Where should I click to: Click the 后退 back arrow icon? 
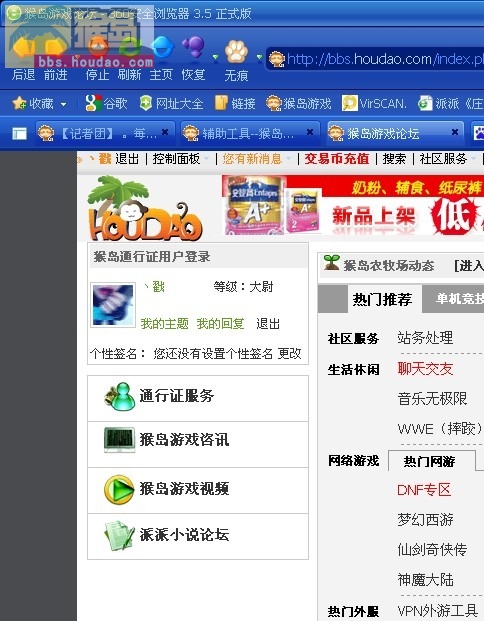coord(23,49)
